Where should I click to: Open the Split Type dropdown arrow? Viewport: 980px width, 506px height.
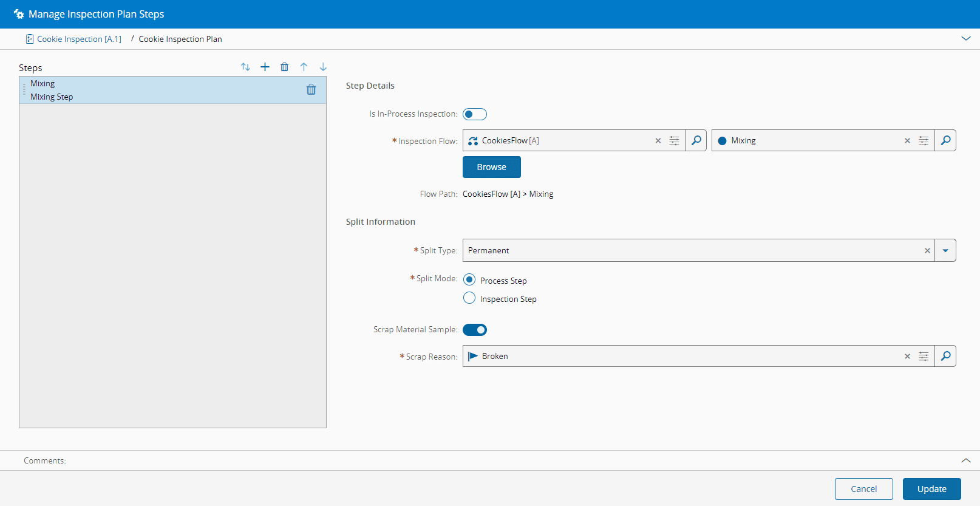point(945,250)
